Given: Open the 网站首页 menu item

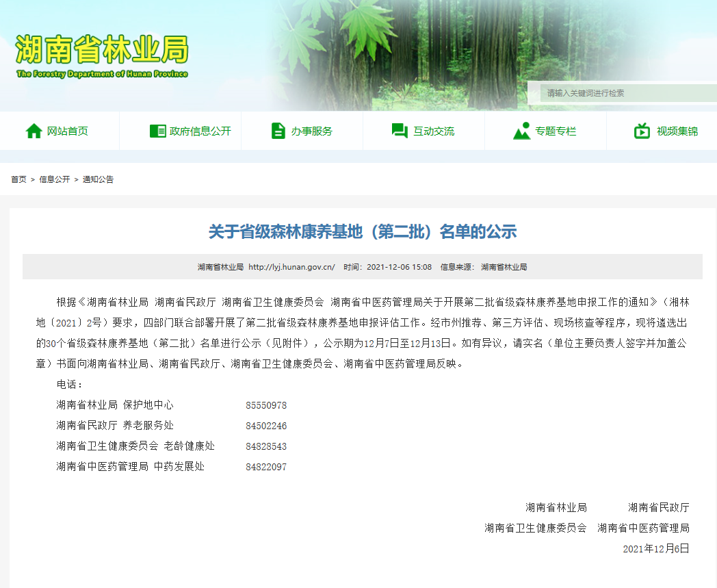Looking at the screenshot, I should tap(67, 131).
